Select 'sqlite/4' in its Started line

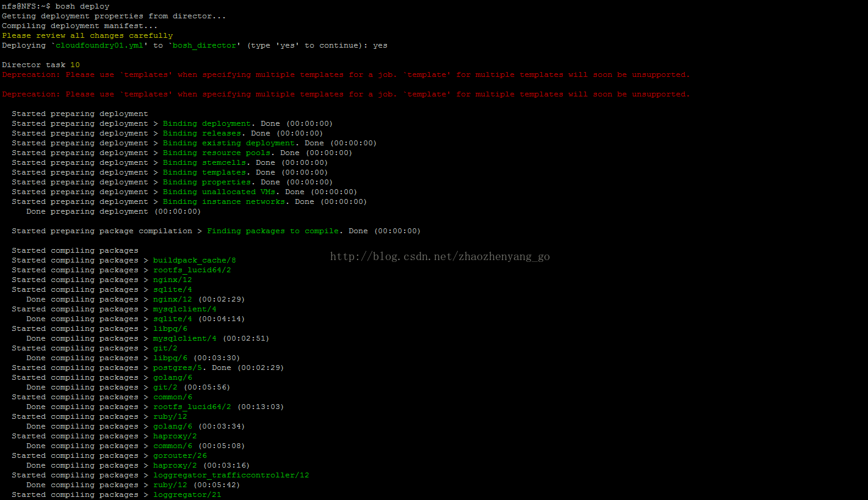coord(173,289)
